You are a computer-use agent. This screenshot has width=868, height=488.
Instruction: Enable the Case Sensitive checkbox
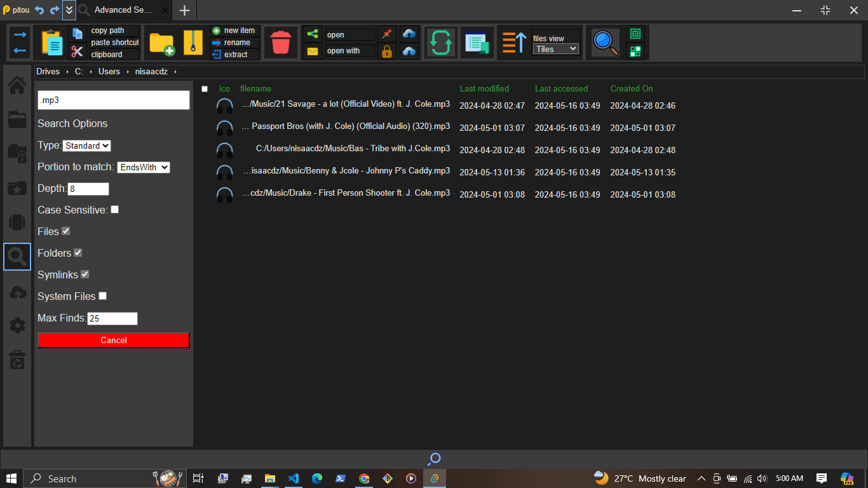tap(114, 209)
